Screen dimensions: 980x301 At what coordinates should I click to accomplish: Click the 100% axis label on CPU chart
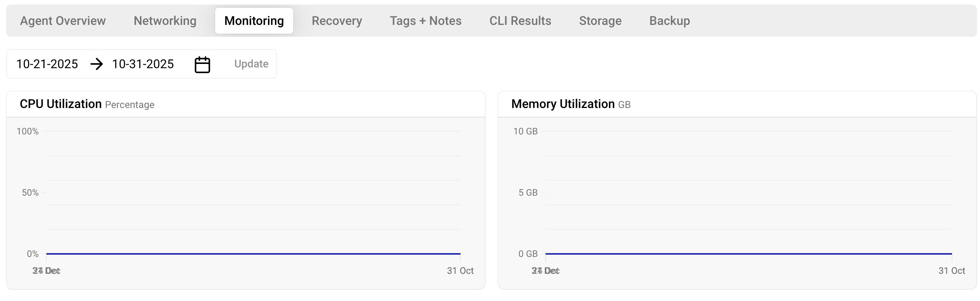point(28,131)
